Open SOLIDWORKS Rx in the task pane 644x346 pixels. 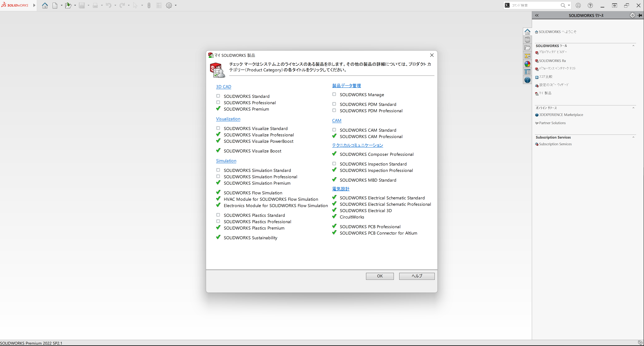[552, 61]
